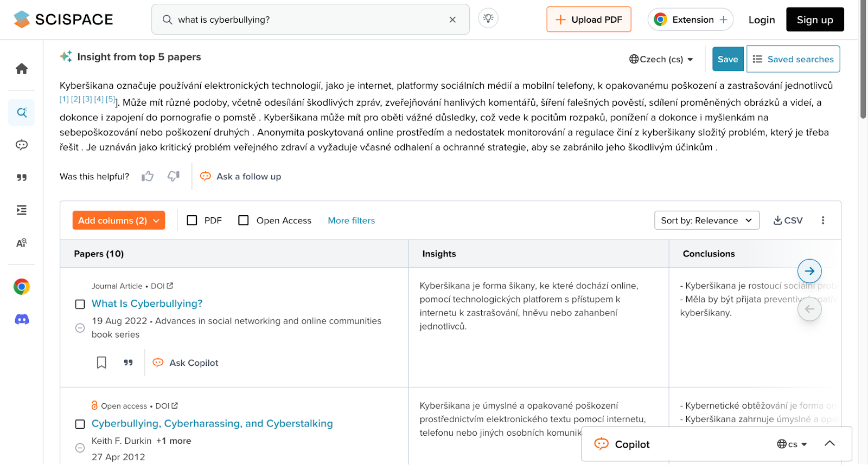Open the Home sidebar icon
Viewport: 868px width, 465px height.
pos(22,68)
